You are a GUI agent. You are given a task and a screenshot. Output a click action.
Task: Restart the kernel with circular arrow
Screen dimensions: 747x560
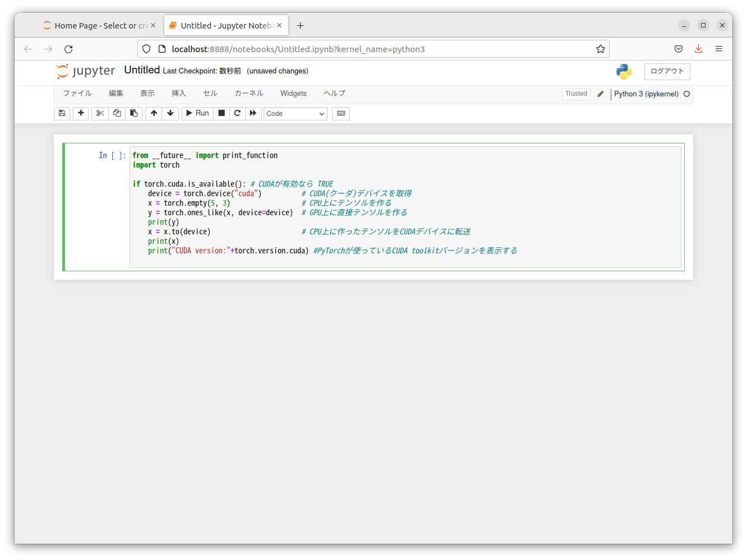[x=237, y=113]
